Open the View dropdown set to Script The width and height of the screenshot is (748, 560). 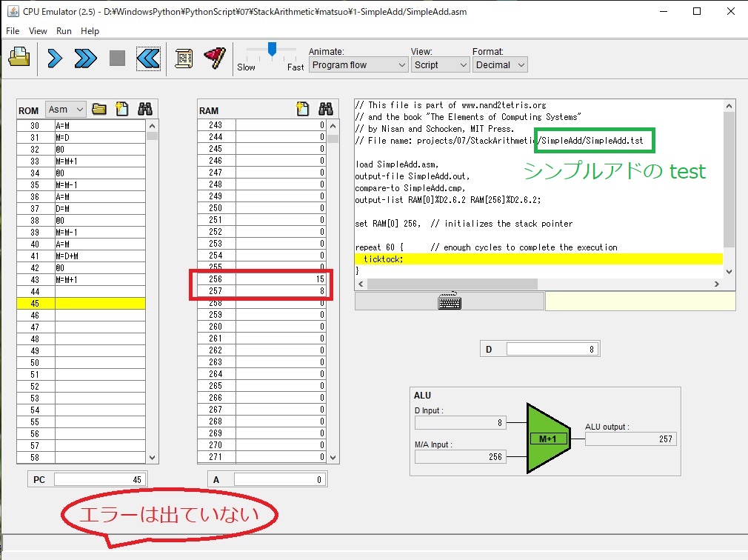[x=440, y=65]
